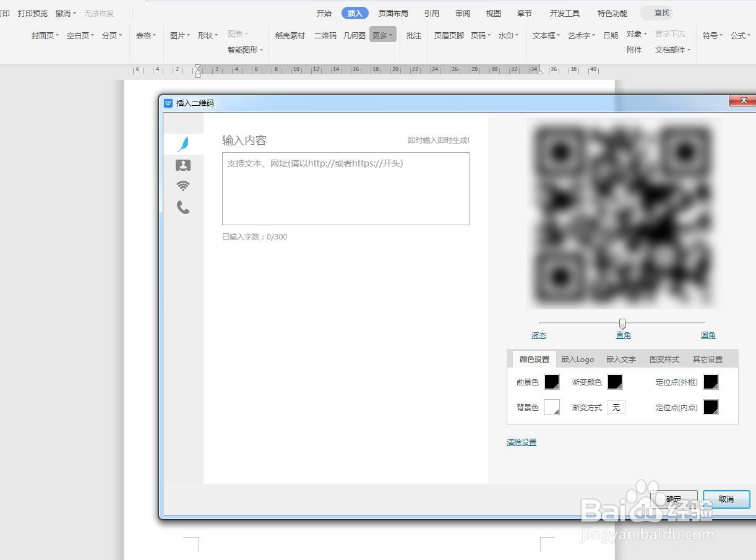Screen dimensions: 756x560
Task: Expand the 文本框 text box dropdown
Action: (x=546, y=35)
